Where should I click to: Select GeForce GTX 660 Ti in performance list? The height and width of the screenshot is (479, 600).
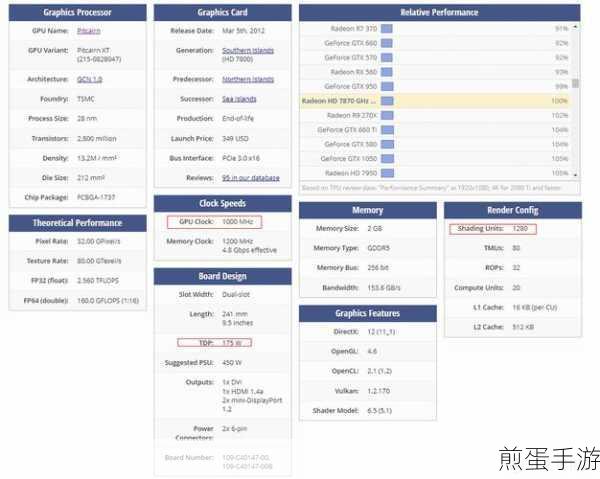(x=436, y=130)
